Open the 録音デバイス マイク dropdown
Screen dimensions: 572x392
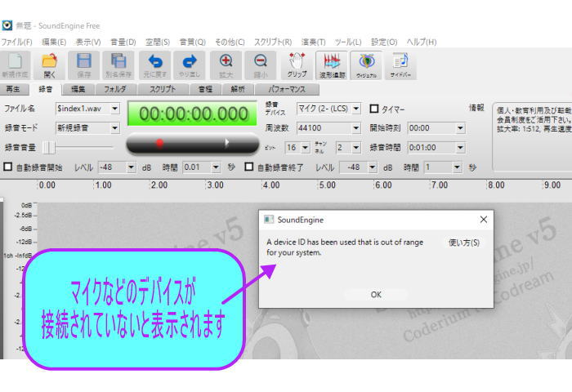pyautogui.click(x=356, y=109)
